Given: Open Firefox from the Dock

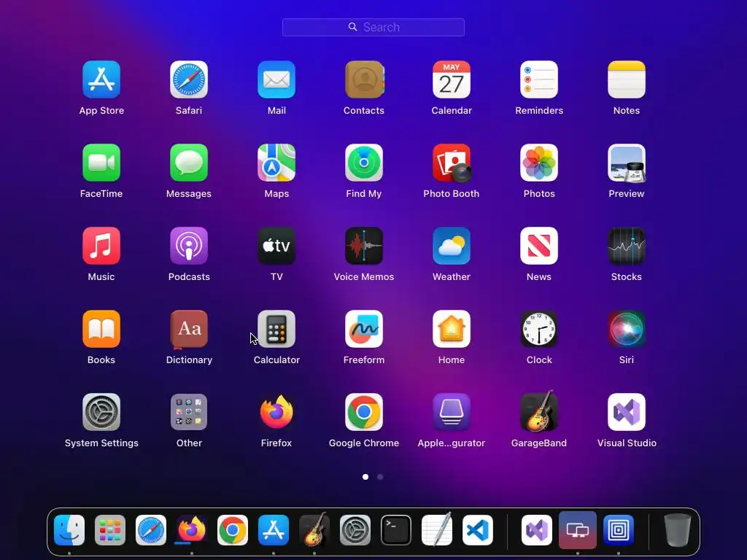Looking at the screenshot, I should (192, 530).
